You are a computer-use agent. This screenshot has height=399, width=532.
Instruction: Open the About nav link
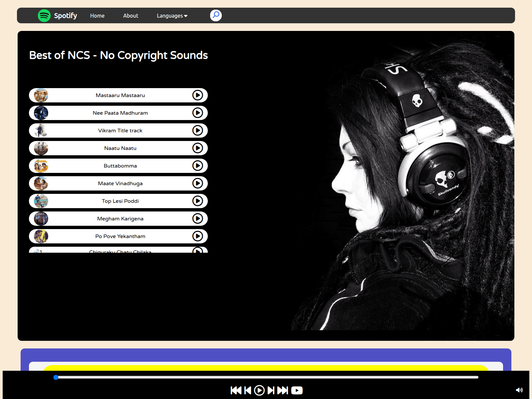tap(131, 16)
